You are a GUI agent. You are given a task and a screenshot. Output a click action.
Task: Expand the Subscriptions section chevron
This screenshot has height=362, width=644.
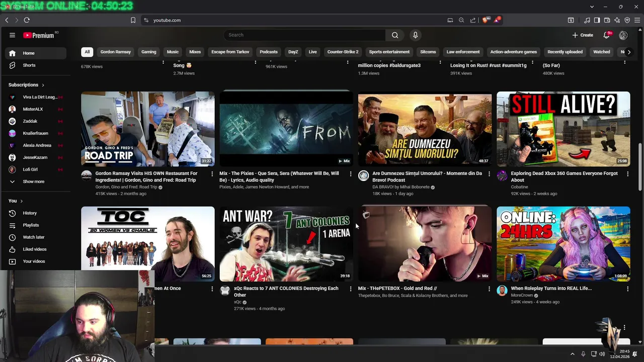coord(43,85)
